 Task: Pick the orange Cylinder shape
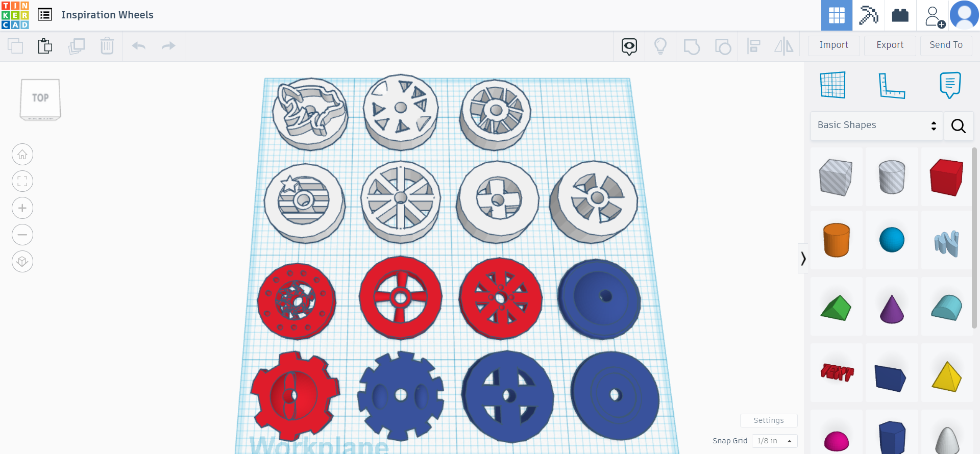tap(836, 240)
